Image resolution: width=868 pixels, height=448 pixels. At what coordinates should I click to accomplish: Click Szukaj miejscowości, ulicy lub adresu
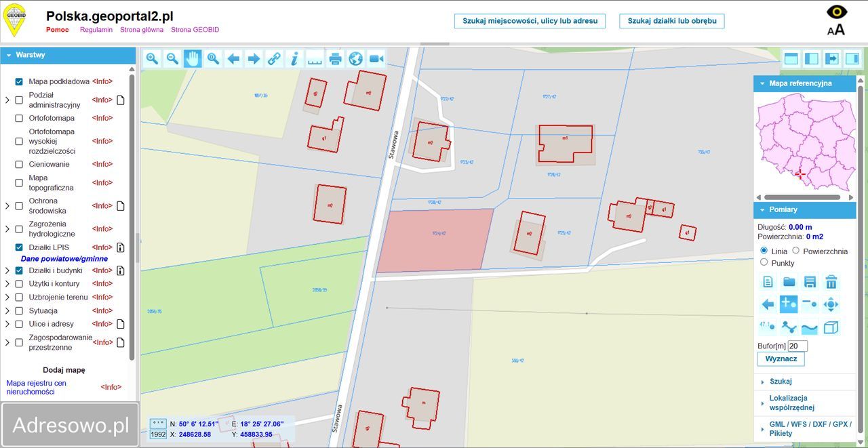(x=530, y=21)
